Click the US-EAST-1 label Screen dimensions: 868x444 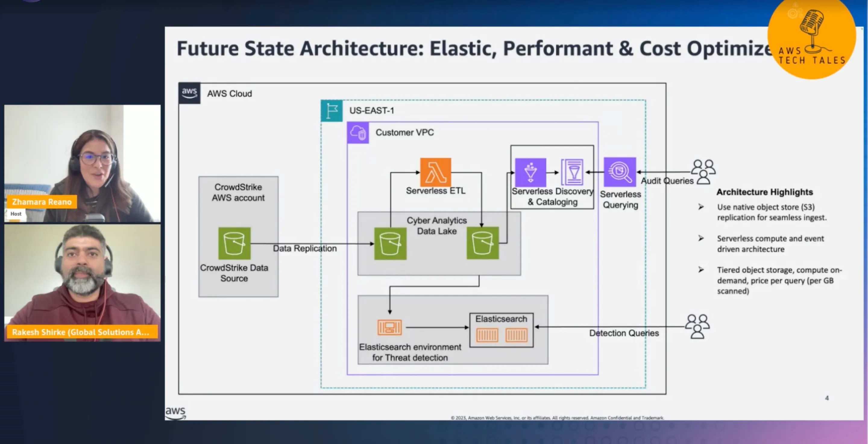[x=372, y=110]
